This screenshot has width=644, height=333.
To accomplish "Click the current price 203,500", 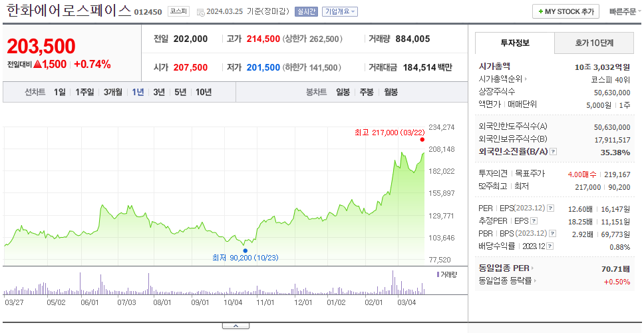I will coord(41,46).
